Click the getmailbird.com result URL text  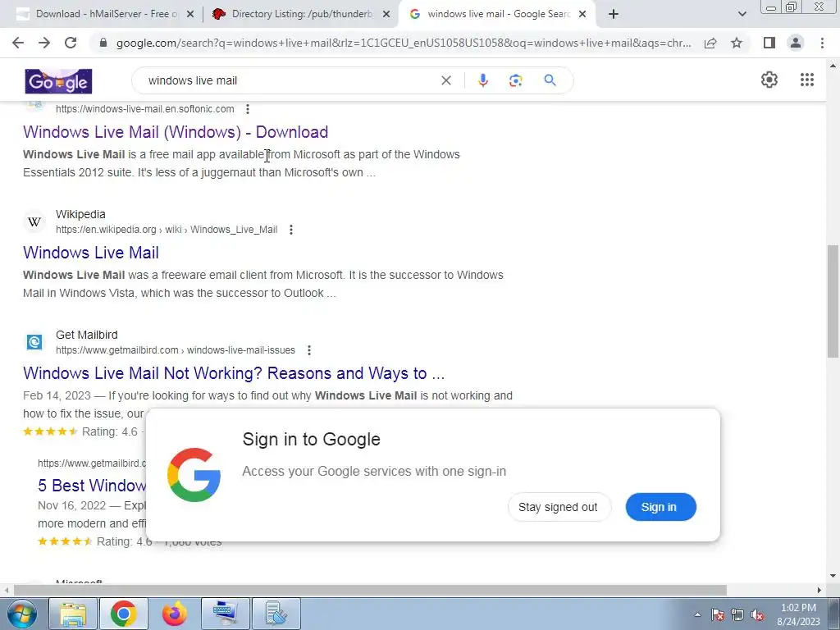(x=176, y=350)
